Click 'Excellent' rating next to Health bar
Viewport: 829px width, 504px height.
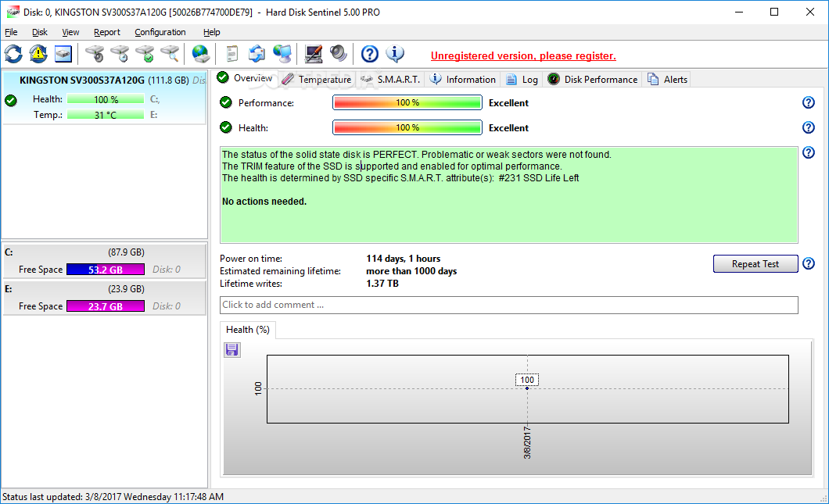coord(508,128)
